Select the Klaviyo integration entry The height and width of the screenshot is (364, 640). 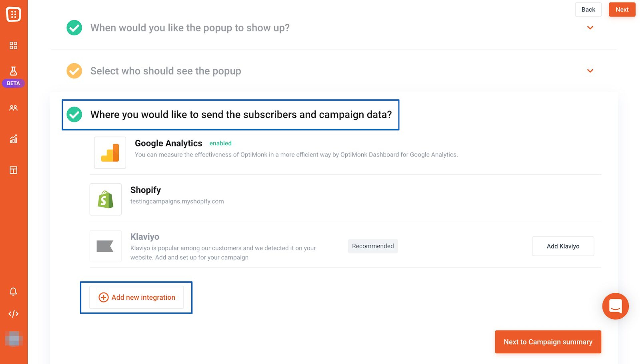tap(145, 236)
